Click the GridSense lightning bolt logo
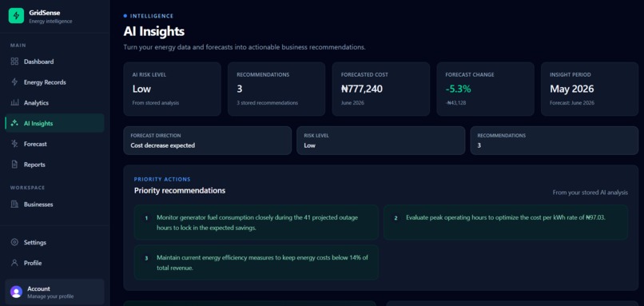Screen dimensions: 644x306 click(17, 16)
